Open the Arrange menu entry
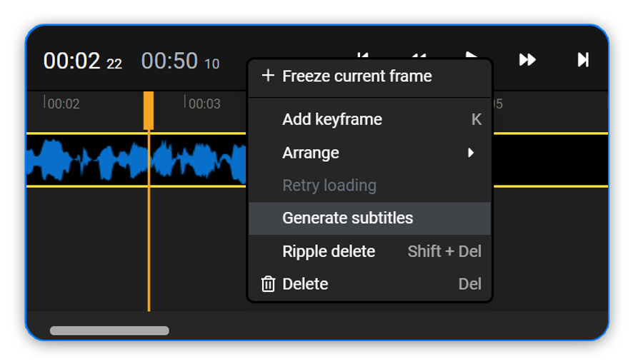This screenshot has width=633, height=364. tap(311, 153)
